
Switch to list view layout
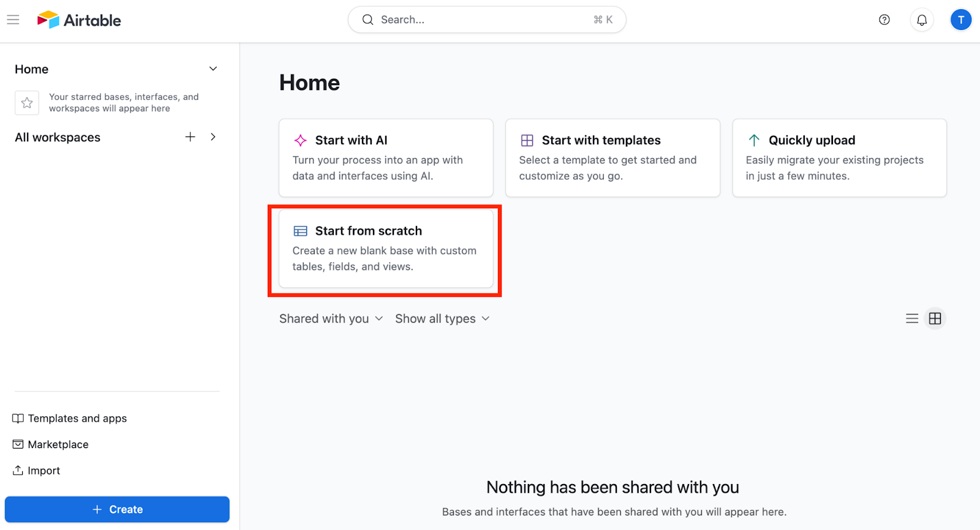click(911, 318)
